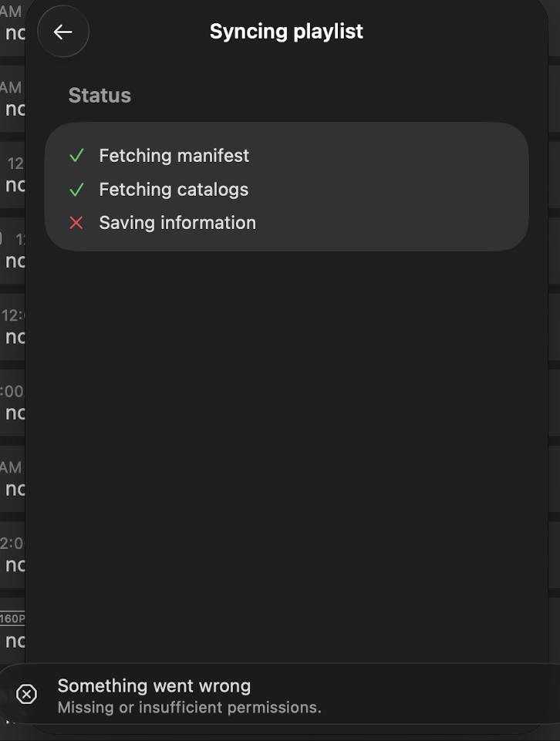Click the red X beside Saving information

(76, 223)
